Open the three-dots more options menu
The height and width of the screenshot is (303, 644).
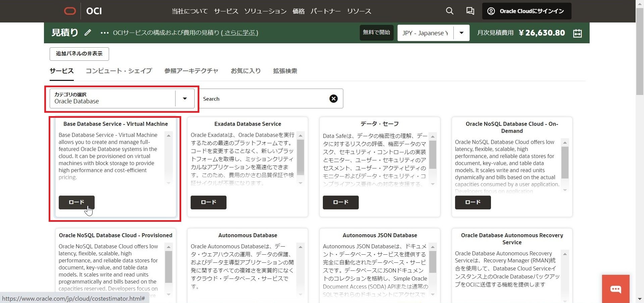104,33
